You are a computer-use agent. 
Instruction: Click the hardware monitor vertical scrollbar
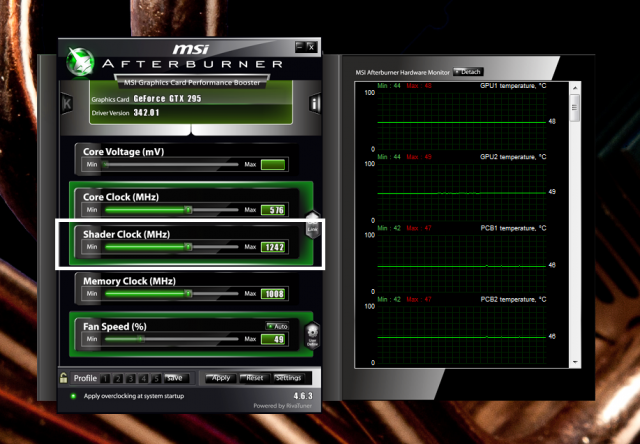[x=574, y=230]
